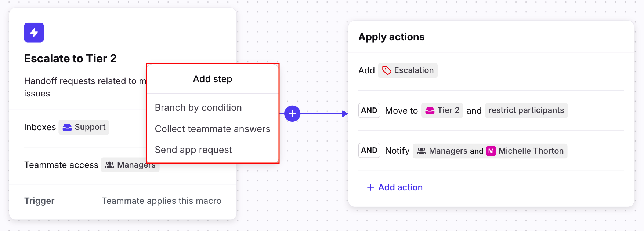Open the restrict participants option
The height and width of the screenshot is (231, 644).
tap(526, 110)
